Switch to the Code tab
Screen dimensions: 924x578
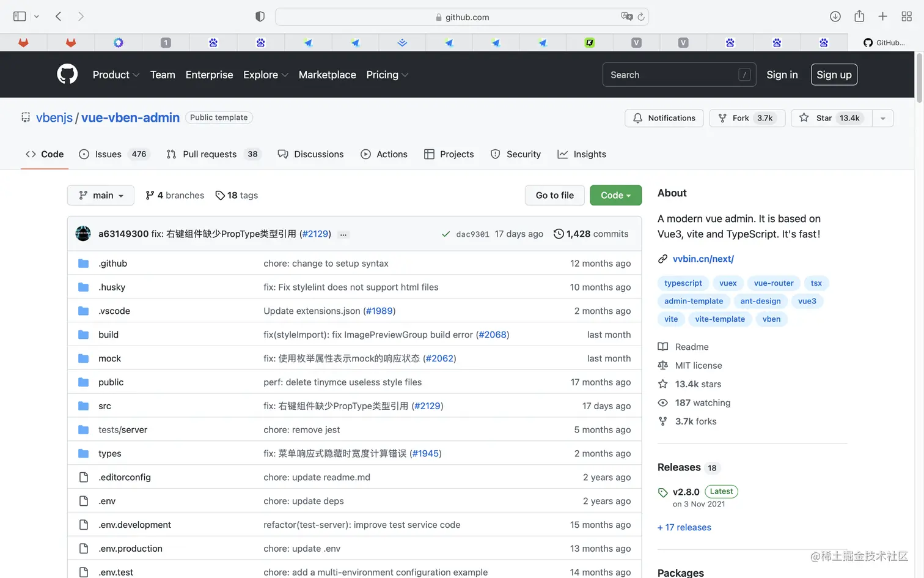[x=45, y=154]
